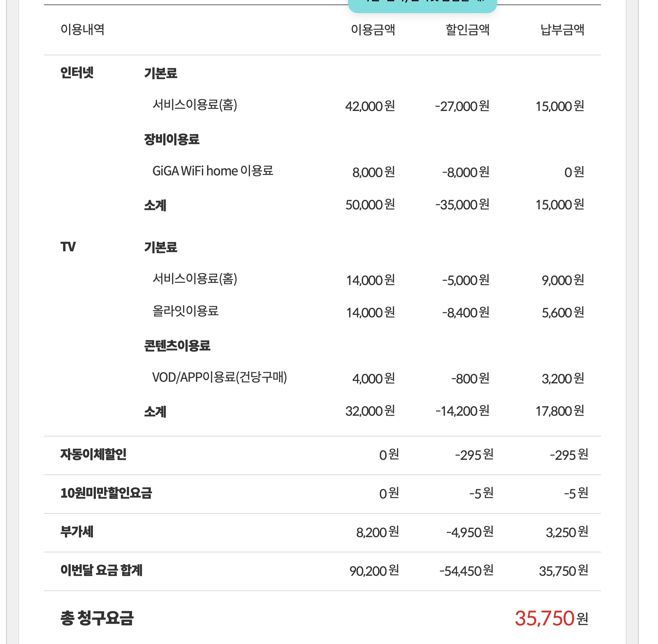
Task: Click the 이용내역 column header
Action: [82, 29]
